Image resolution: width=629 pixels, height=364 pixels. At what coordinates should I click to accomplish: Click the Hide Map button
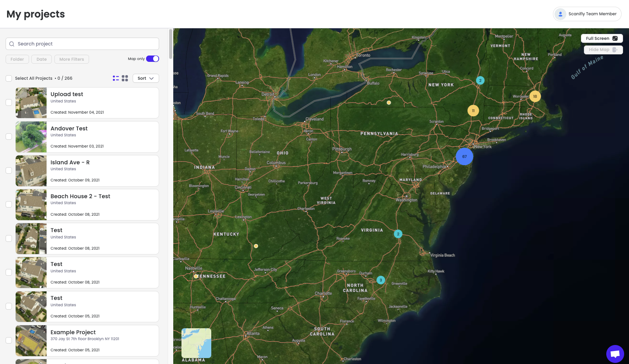603,50
